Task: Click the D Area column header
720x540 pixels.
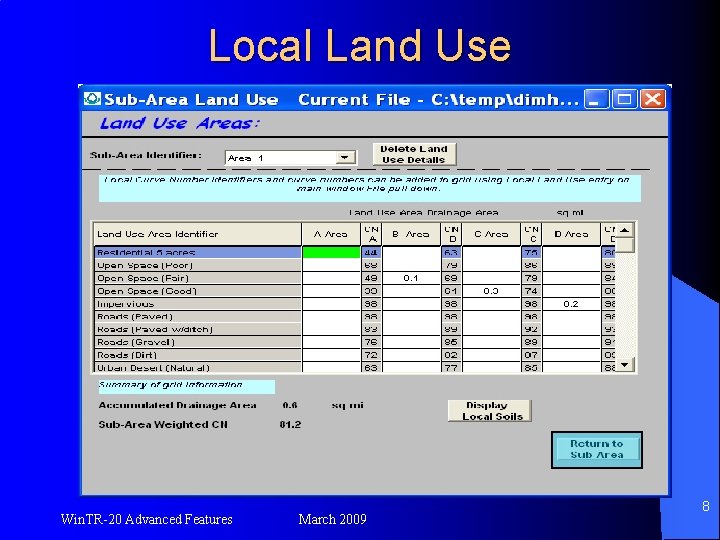Action: (571, 234)
